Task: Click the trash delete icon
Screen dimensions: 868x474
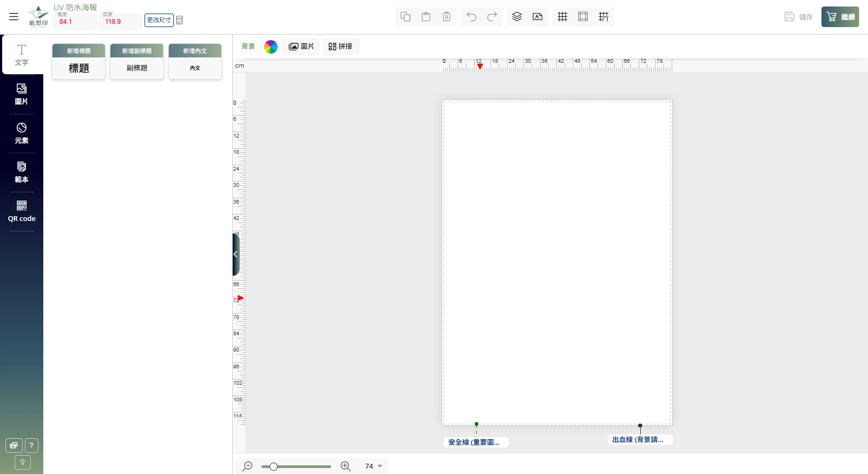Action: click(x=446, y=17)
